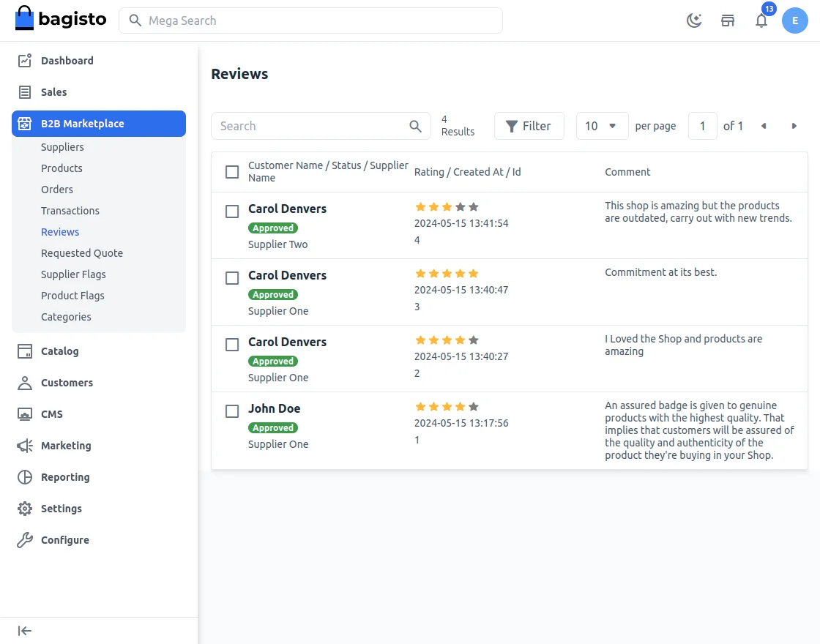The image size is (820, 644).
Task: Check the John Doe review checkbox
Action: 232,411
